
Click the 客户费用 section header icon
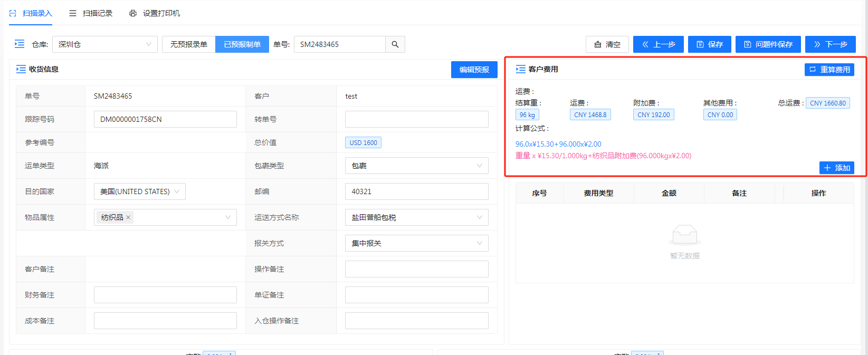[520, 69]
